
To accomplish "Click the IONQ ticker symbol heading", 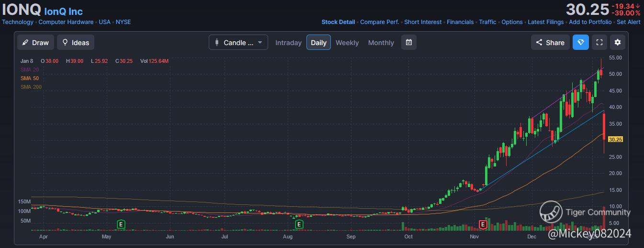I will [x=22, y=10].
